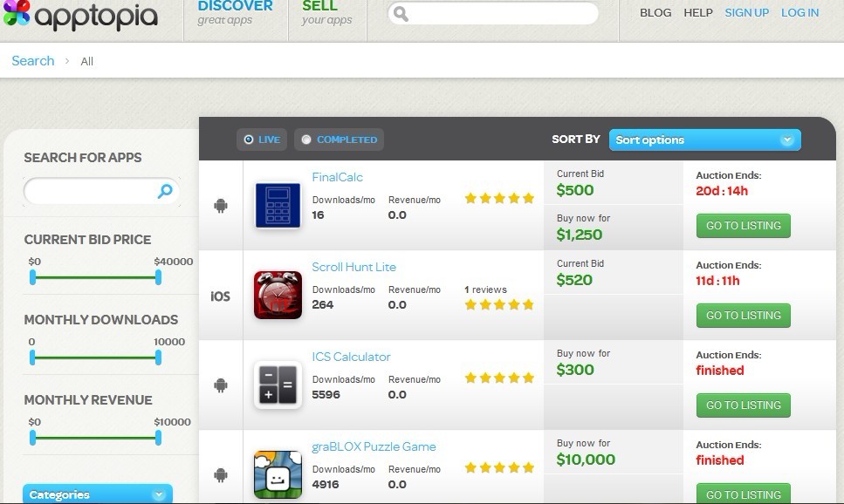
Task: Click the sidebar search magnifier icon
Action: point(165,190)
